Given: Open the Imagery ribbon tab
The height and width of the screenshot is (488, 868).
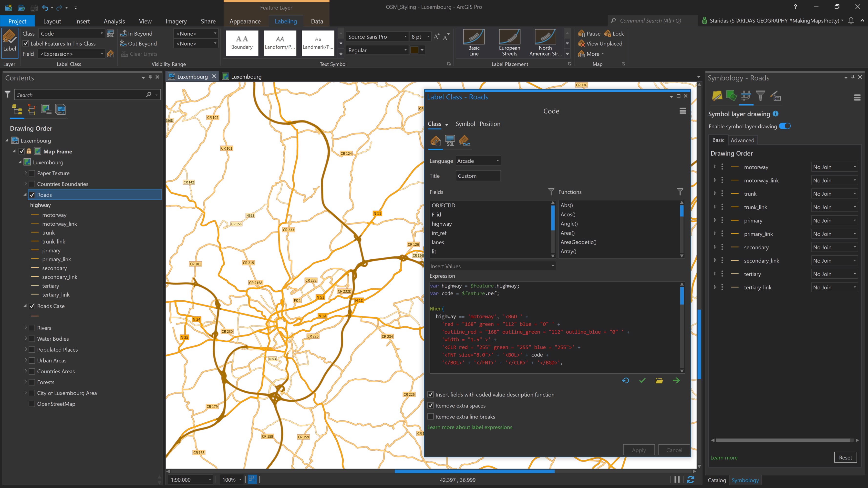Looking at the screenshot, I should tap(176, 21).
